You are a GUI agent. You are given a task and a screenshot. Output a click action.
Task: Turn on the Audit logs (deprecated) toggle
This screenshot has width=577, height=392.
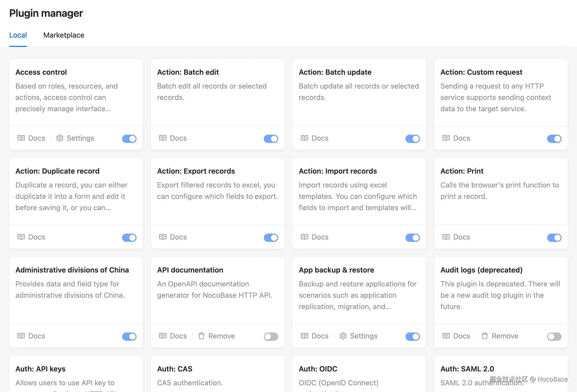click(x=554, y=336)
